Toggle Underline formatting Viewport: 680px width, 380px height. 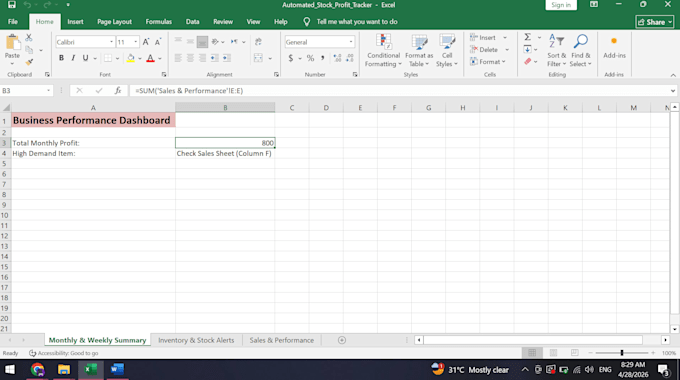(x=85, y=58)
